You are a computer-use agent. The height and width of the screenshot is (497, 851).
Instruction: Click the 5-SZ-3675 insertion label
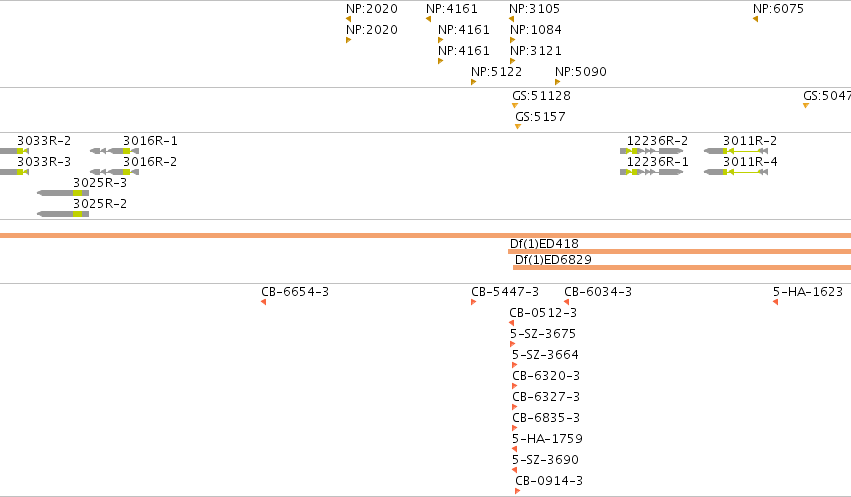pyautogui.click(x=543, y=334)
